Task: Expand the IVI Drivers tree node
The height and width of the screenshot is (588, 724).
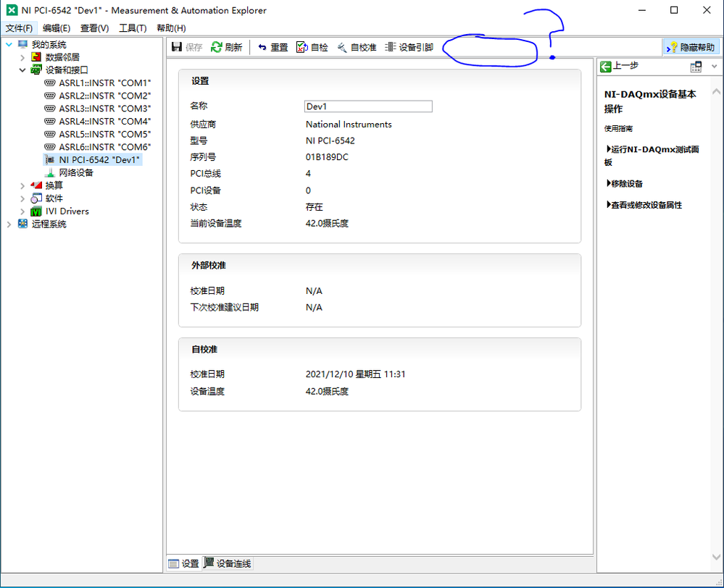Action: point(22,211)
